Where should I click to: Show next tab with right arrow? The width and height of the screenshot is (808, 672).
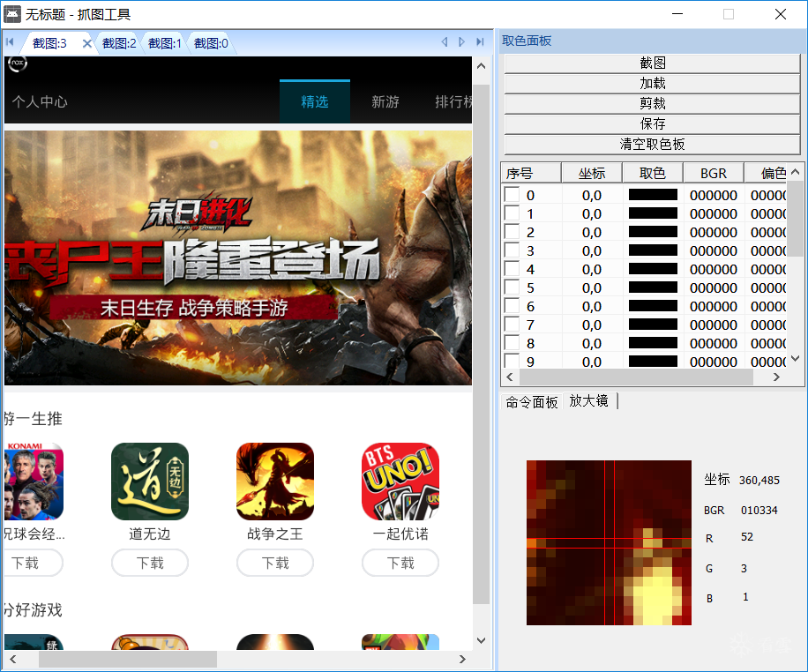coord(461,42)
